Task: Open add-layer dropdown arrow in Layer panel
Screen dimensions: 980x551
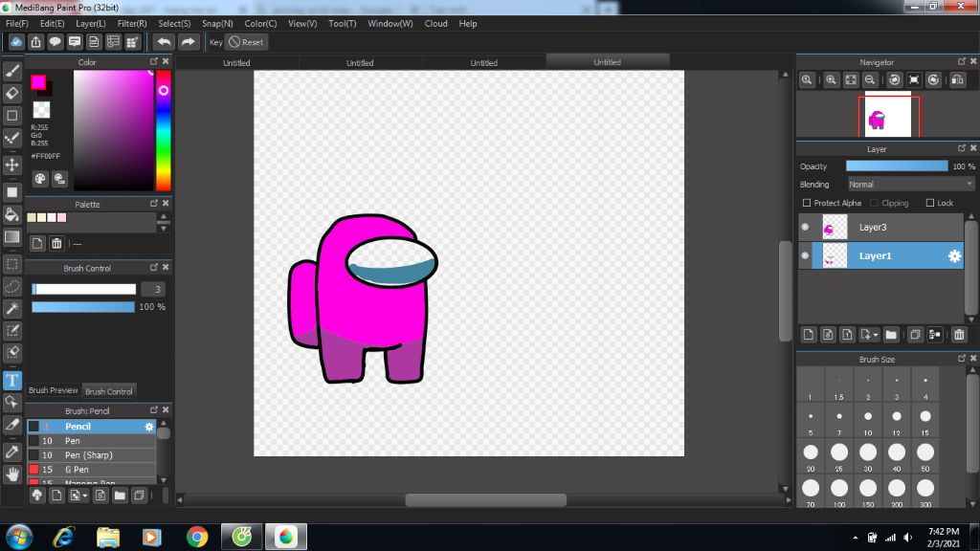Action: coord(876,335)
